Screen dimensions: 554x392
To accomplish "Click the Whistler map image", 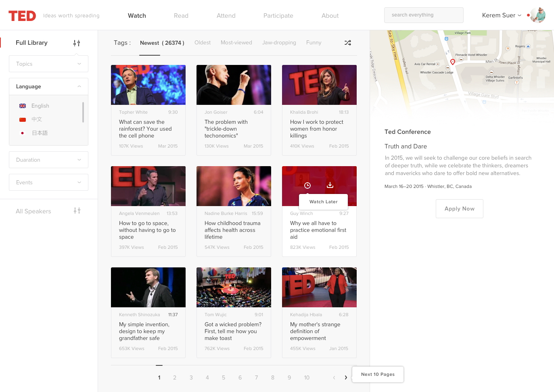I will click(x=462, y=73).
